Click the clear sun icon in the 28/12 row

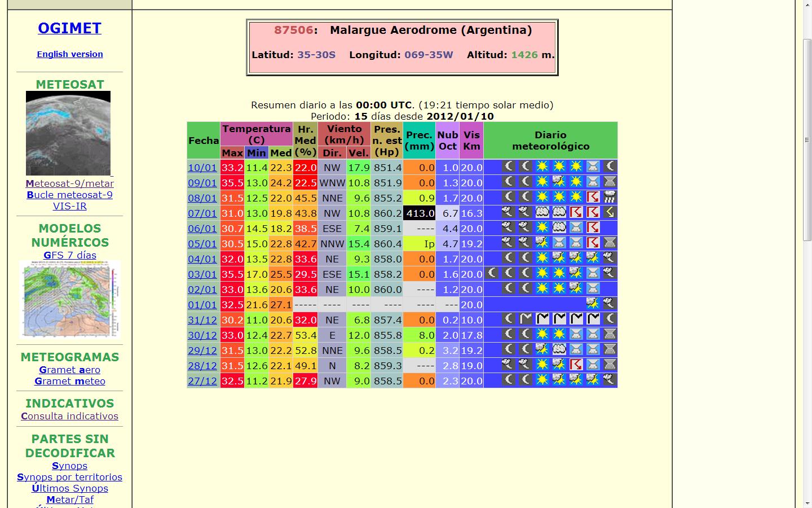(542, 365)
